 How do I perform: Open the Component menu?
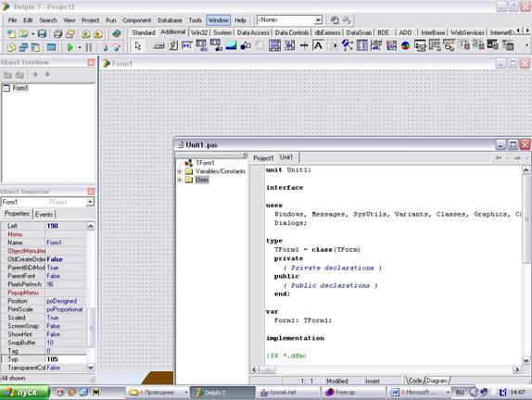[137, 20]
